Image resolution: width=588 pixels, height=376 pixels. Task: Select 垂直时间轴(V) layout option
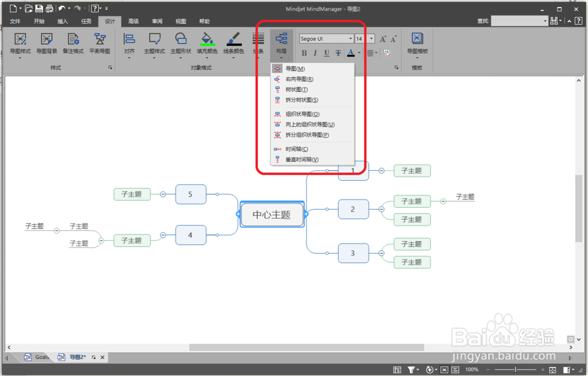point(312,159)
